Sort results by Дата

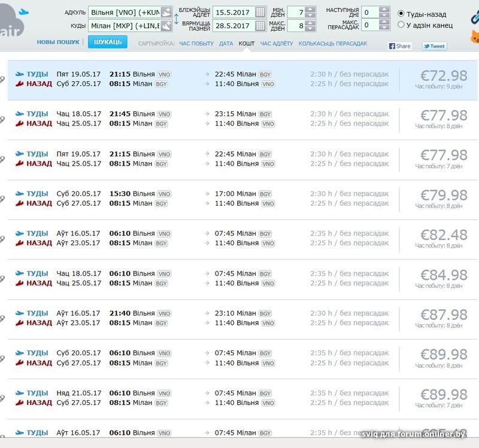click(x=226, y=44)
